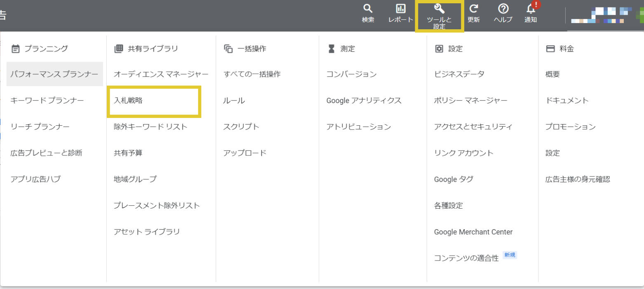Click the 測定 hourglass icon

(331, 49)
